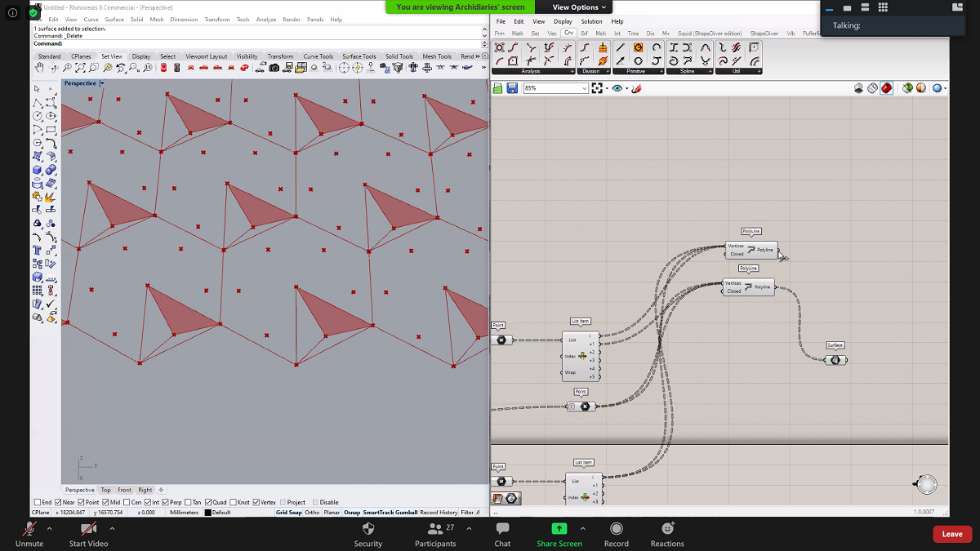Viewport: 980px width, 551px height.
Task: Open the Perspective viewport title menu
Action: coord(82,82)
